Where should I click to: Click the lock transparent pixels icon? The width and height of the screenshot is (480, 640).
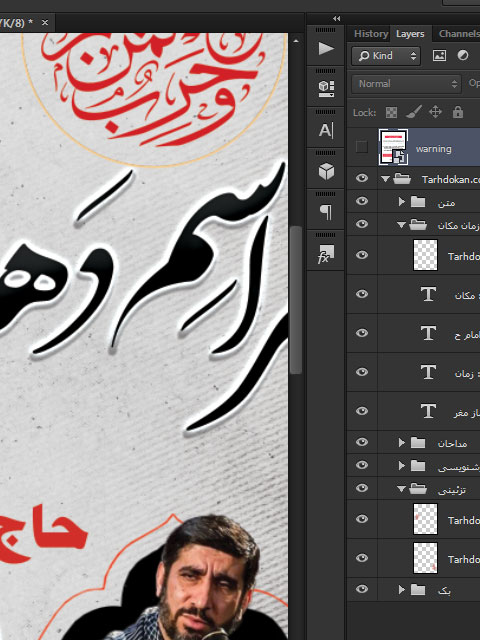point(391,112)
